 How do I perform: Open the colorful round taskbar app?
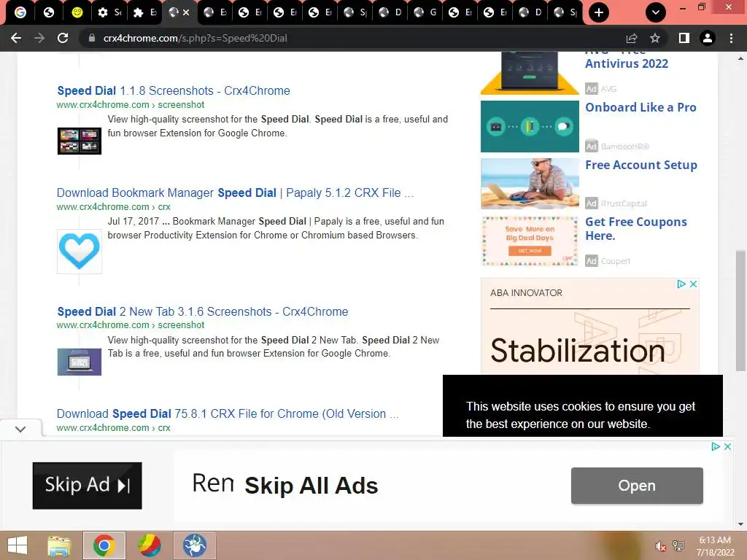(149, 545)
